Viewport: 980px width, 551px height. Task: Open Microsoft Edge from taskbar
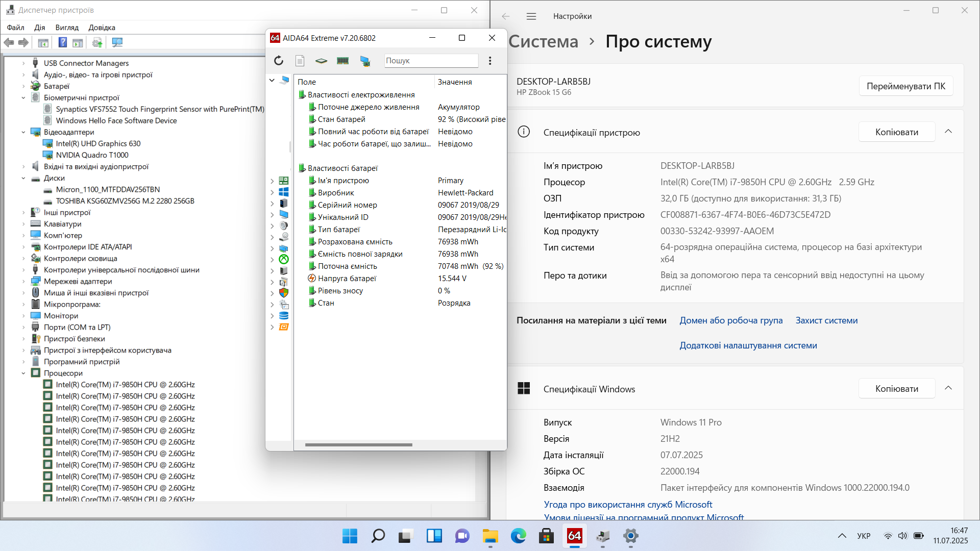[519, 536]
